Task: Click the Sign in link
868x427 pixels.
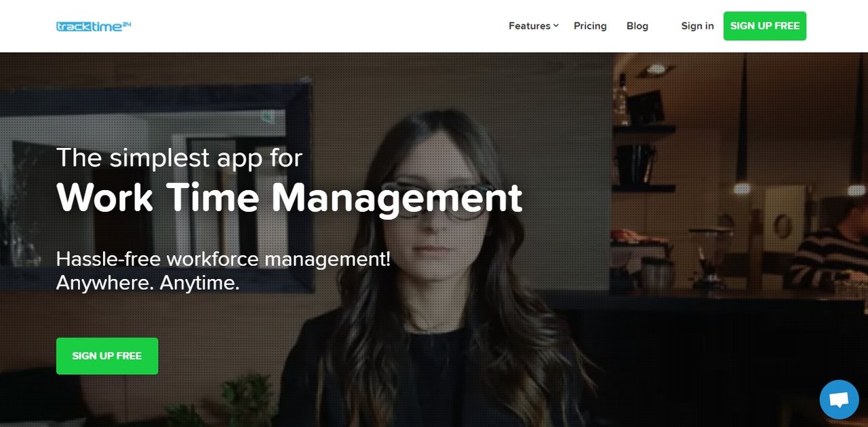Action: click(x=697, y=26)
